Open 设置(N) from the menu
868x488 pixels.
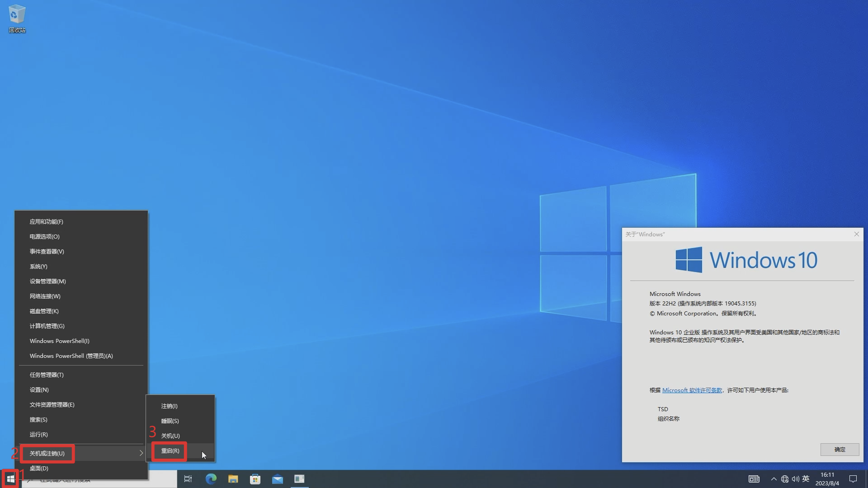pos(81,390)
